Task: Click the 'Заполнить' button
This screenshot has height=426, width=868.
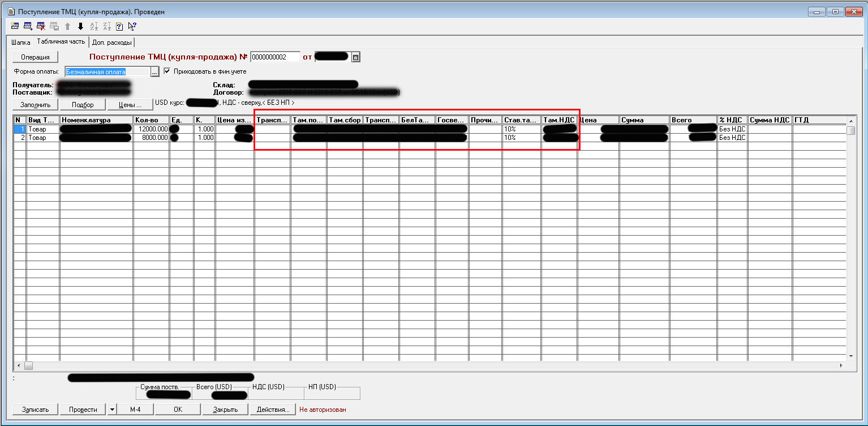Action: coord(36,105)
